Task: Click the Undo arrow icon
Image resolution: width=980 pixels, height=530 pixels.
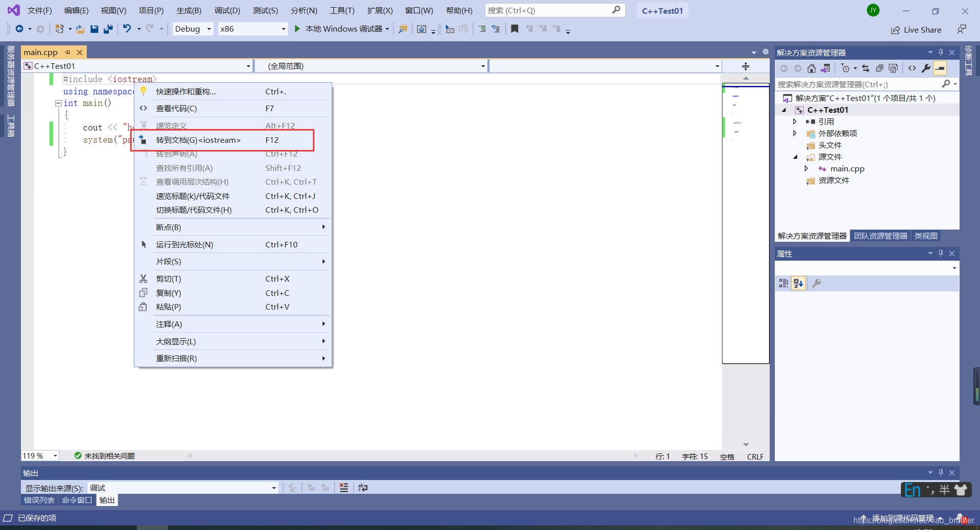Action: pos(127,29)
